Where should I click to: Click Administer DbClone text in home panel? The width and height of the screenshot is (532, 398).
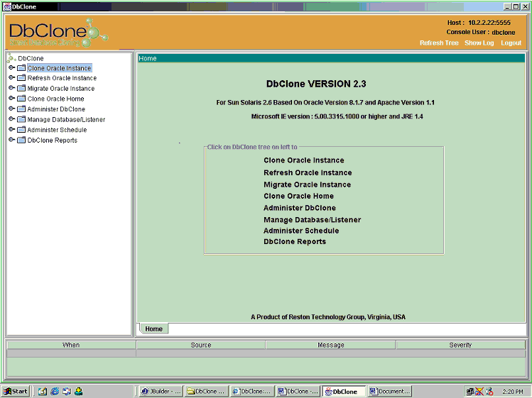300,208
